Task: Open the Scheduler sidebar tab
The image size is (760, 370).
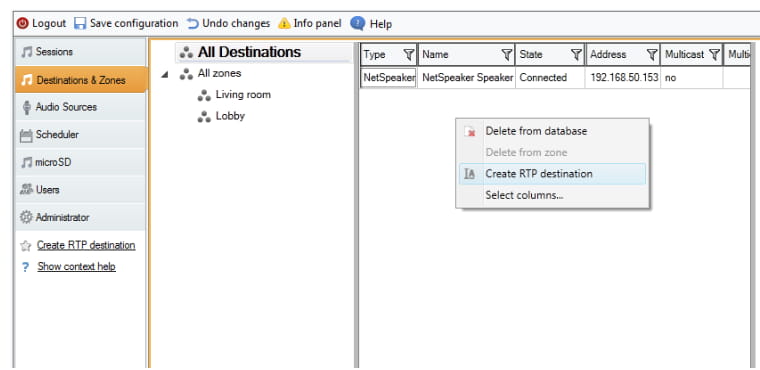Action: (x=80, y=135)
